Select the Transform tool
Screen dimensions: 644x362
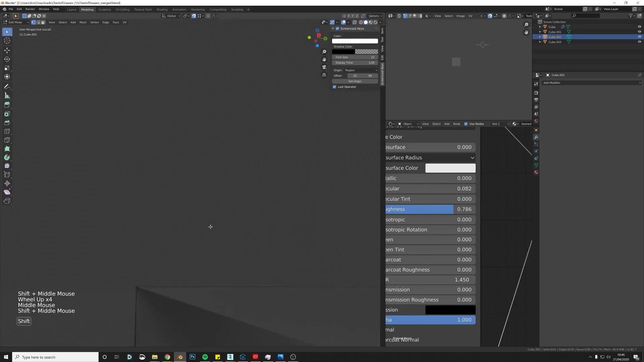[7, 77]
